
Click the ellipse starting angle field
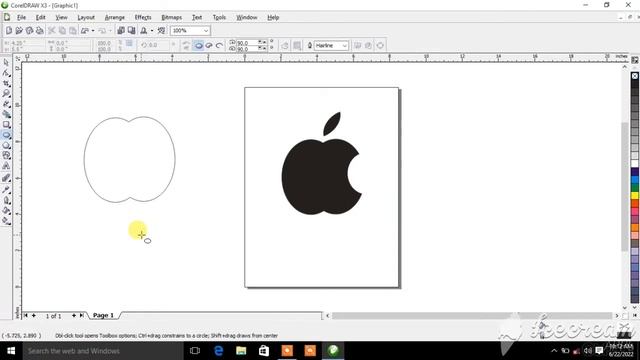pyautogui.click(x=247, y=42)
